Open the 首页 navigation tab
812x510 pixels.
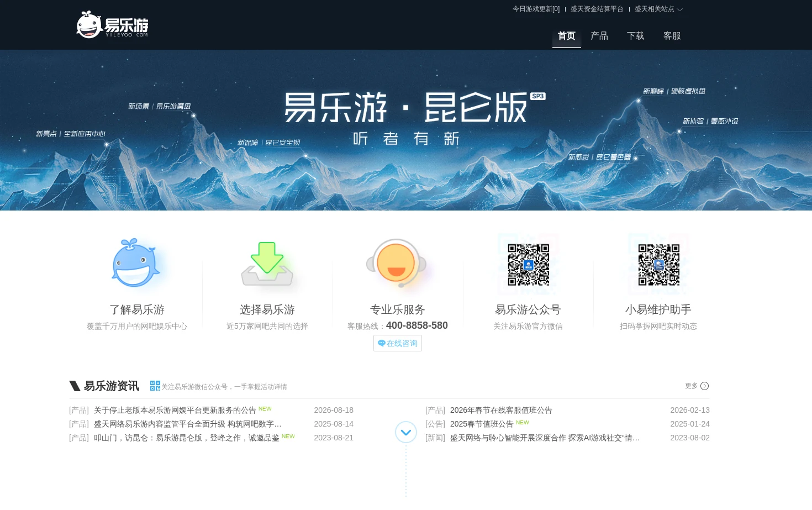click(x=567, y=36)
